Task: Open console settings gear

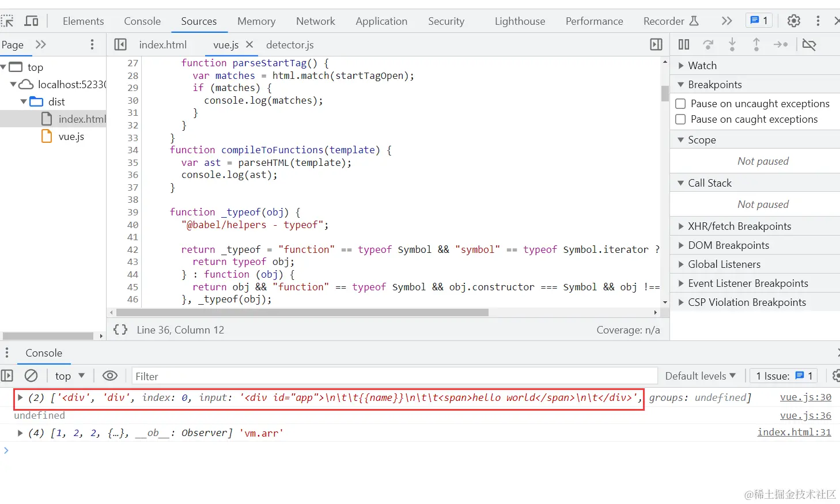Action: (x=836, y=376)
